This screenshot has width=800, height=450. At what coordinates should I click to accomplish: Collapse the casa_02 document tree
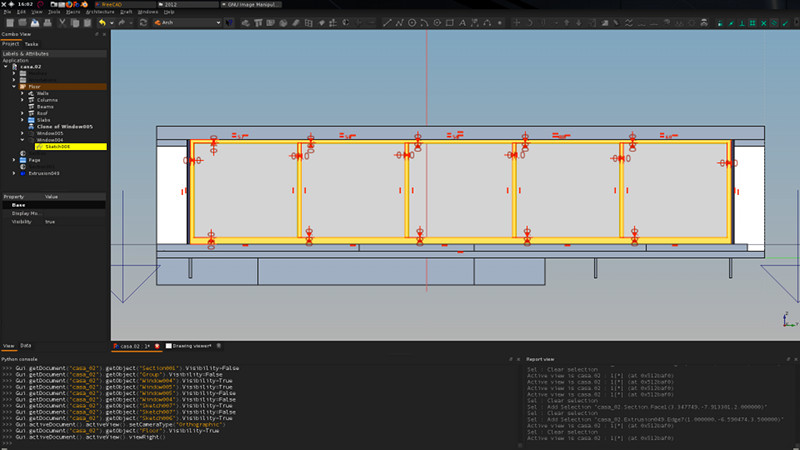coord(6,66)
